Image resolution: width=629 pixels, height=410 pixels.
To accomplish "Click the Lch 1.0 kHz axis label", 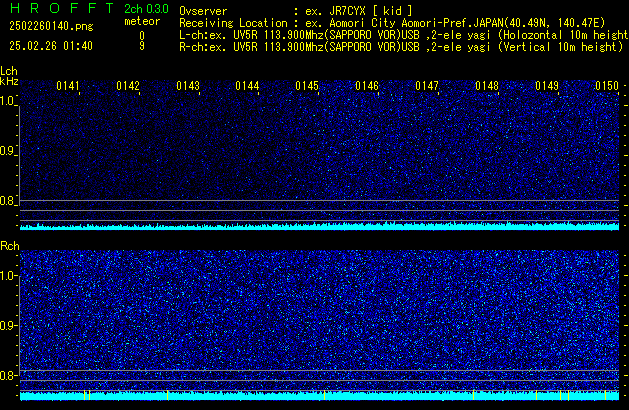I will pyautogui.click(x=7, y=101).
